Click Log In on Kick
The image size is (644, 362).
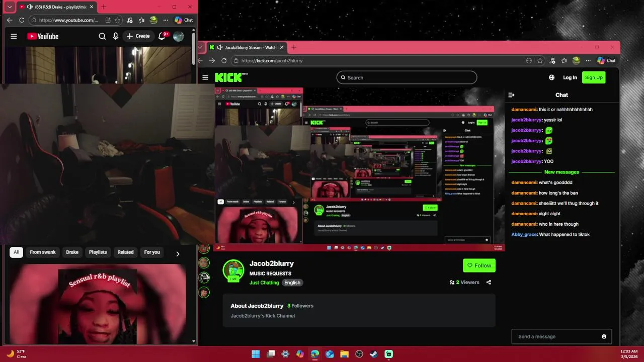point(570,77)
